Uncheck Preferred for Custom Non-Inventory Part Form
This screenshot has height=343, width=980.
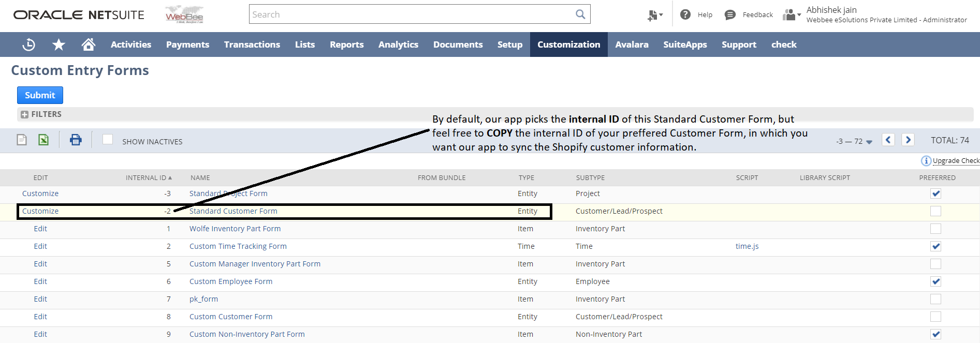point(935,334)
